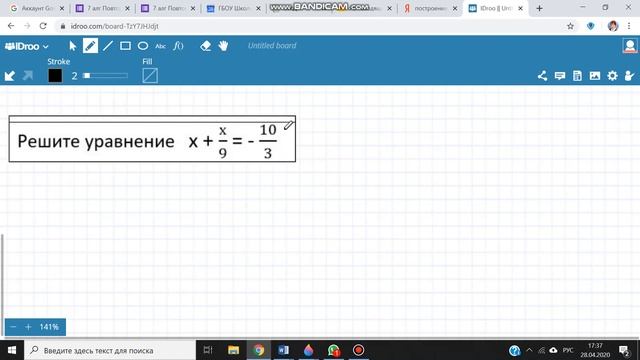Click the redo arrow
Image resolution: width=640 pixels, height=360 pixels.
point(28,76)
